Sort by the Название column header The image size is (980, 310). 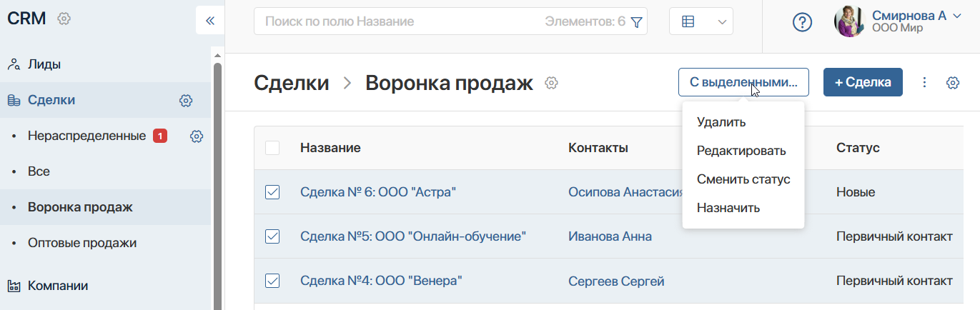(330, 148)
